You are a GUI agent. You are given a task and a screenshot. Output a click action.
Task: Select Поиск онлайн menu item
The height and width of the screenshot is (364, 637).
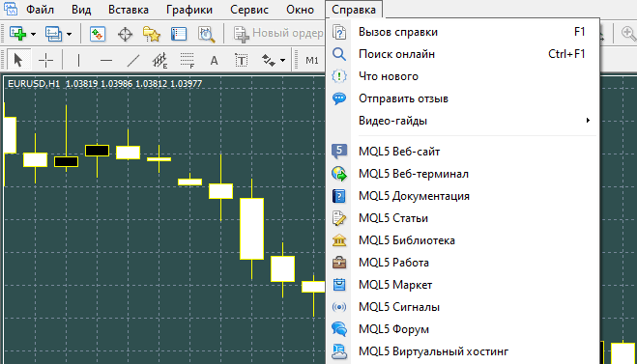[x=463, y=54]
